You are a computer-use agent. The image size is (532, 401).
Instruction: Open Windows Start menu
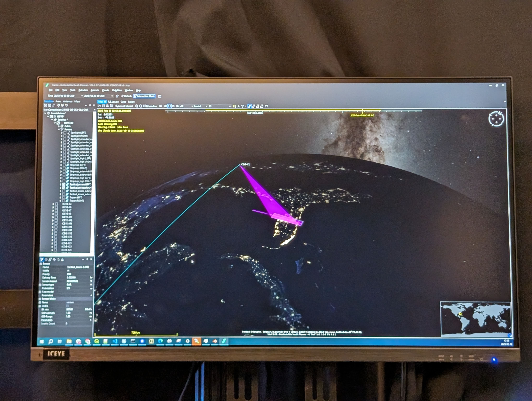click(x=42, y=341)
